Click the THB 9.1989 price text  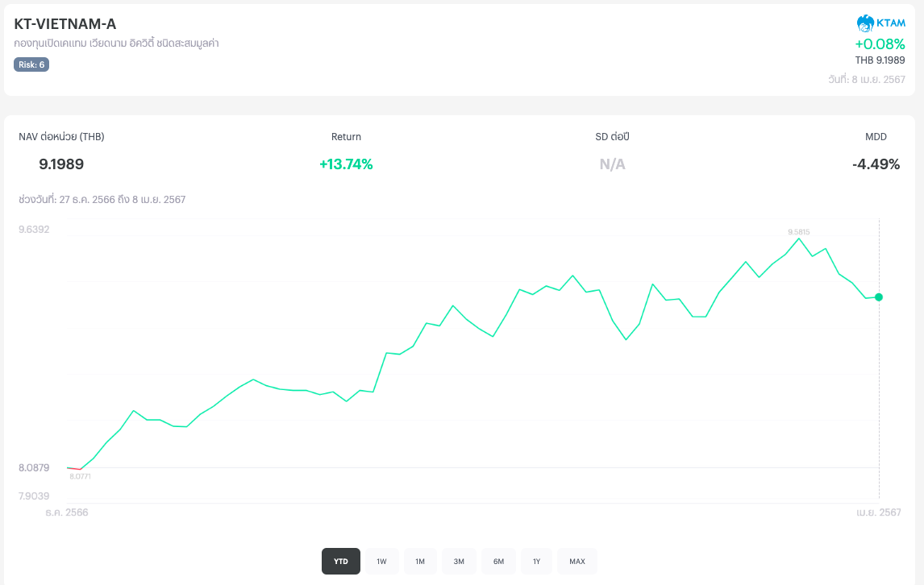coord(880,60)
